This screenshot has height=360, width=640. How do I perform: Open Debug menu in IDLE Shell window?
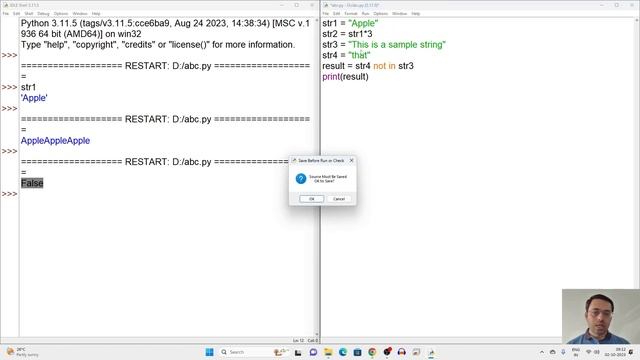43,13
